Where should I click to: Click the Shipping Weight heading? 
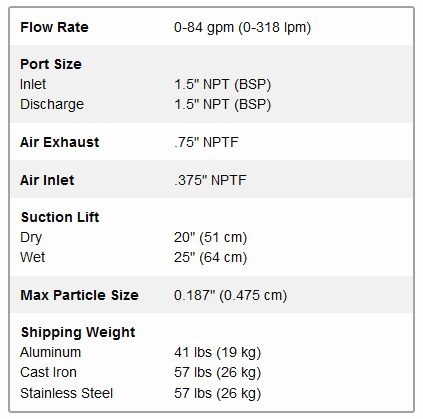point(78,333)
